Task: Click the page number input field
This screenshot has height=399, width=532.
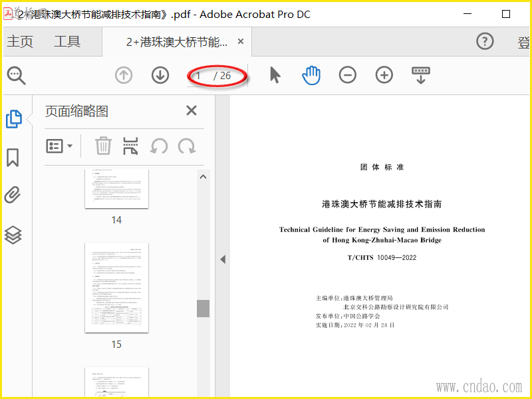Action: pyautogui.click(x=199, y=75)
